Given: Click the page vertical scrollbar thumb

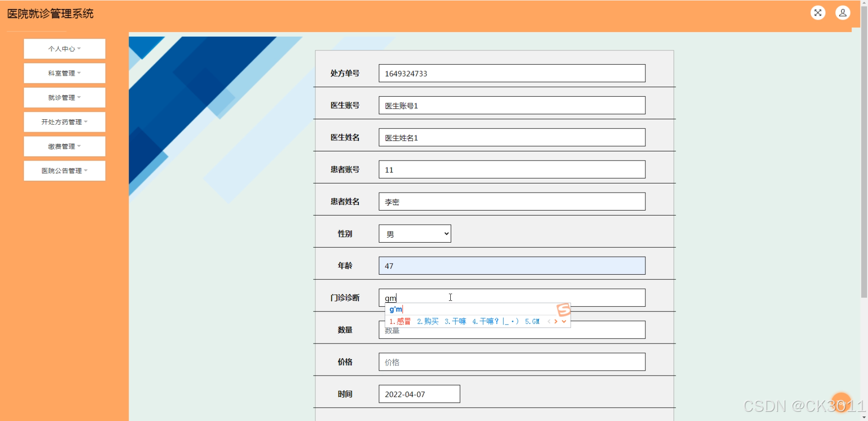Looking at the screenshot, I should [x=864, y=151].
